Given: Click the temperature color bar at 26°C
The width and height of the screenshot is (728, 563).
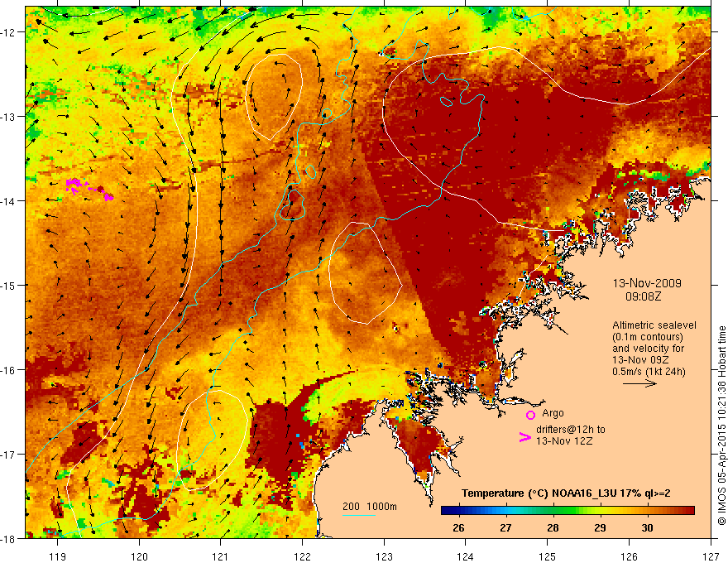Looking at the screenshot, I should tap(458, 511).
